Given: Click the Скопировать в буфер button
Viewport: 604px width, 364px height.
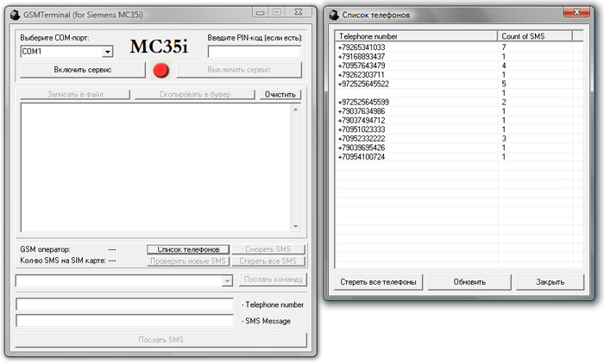Looking at the screenshot, I should click(x=195, y=94).
